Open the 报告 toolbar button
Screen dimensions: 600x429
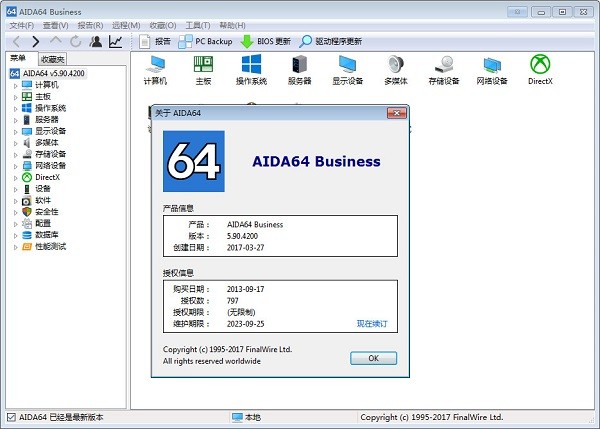point(155,41)
